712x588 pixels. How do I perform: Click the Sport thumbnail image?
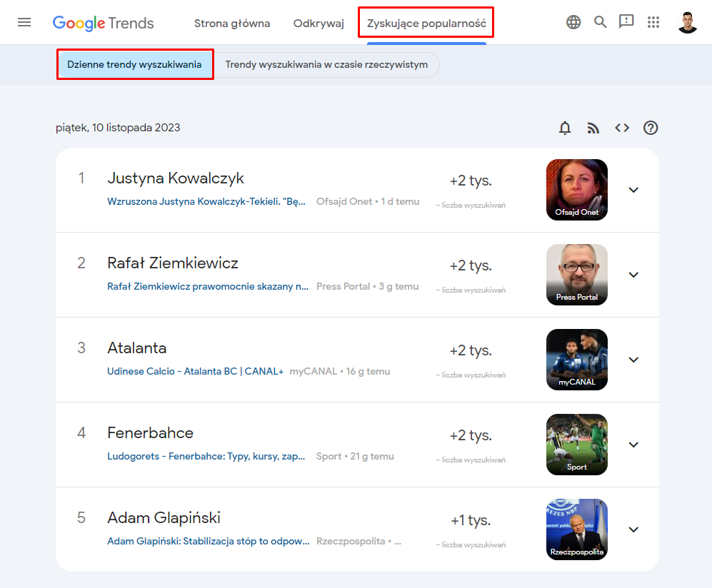pos(577,444)
